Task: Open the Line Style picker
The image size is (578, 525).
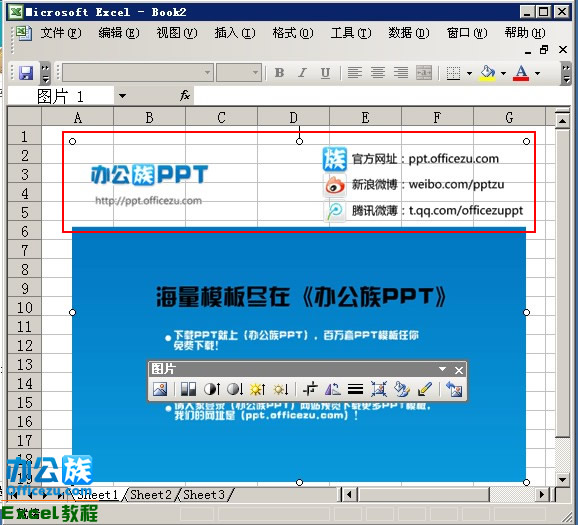Action: [355, 389]
